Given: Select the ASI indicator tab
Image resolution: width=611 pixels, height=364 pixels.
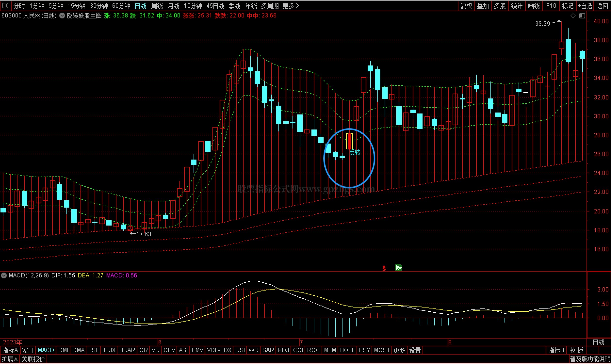Looking at the screenshot, I should 183,350.
